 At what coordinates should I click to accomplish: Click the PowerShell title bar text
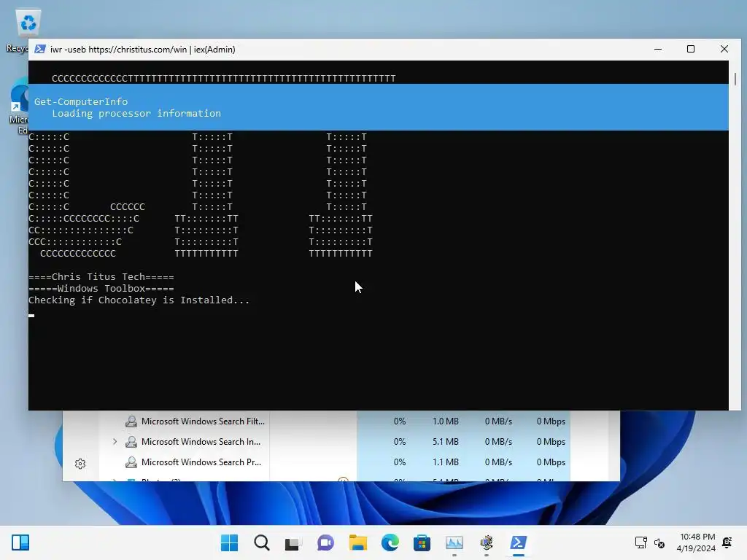pyautogui.click(x=142, y=49)
